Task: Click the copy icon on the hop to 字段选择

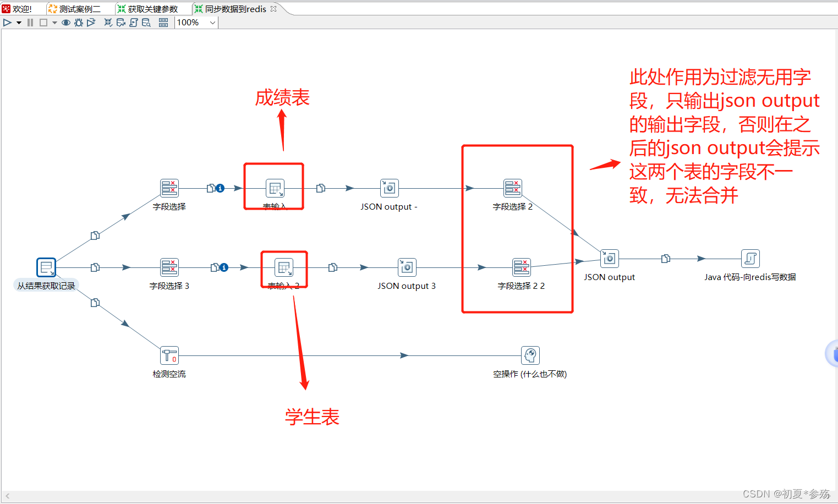Action: pyautogui.click(x=95, y=235)
